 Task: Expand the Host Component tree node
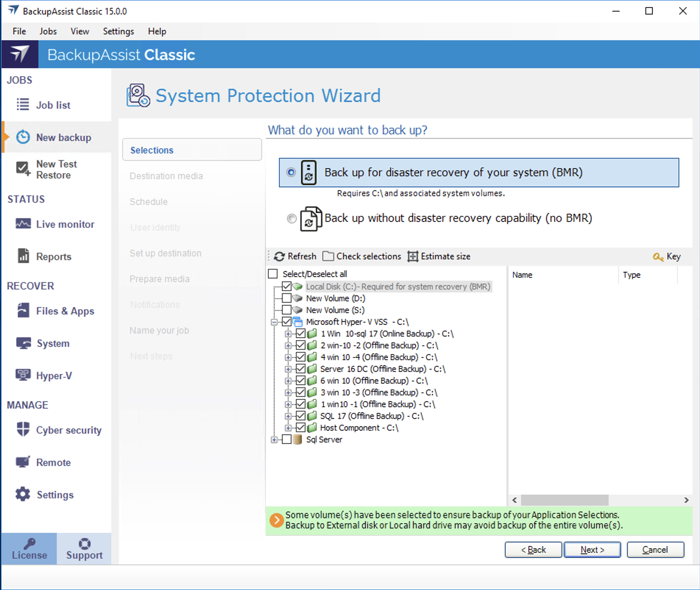point(288,428)
